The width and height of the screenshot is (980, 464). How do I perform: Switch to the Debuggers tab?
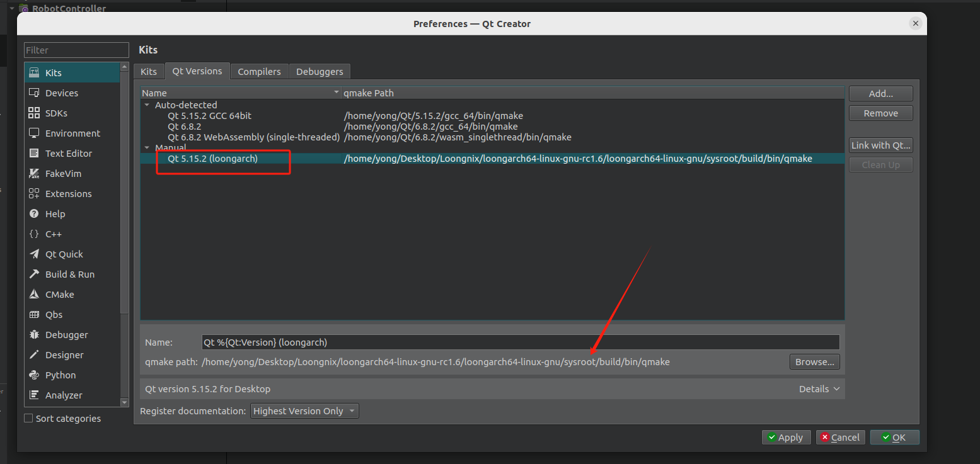[320, 72]
